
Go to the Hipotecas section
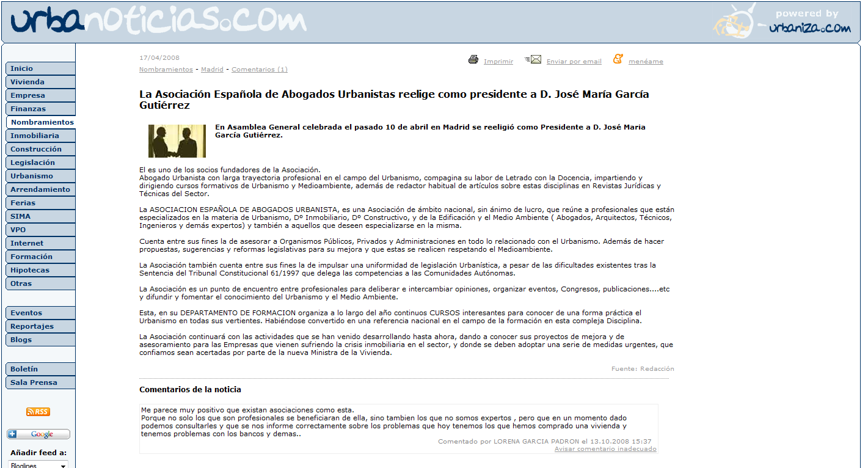tap(30, 270)
